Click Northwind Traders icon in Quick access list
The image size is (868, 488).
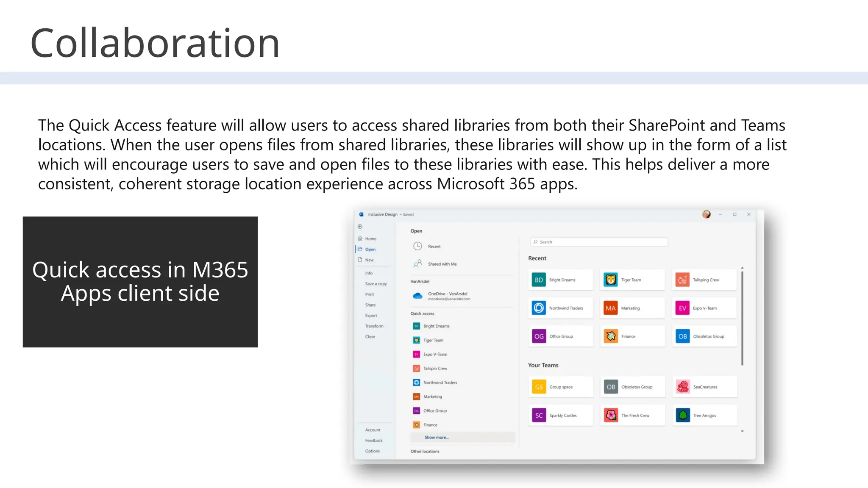[x=416, y=383]
